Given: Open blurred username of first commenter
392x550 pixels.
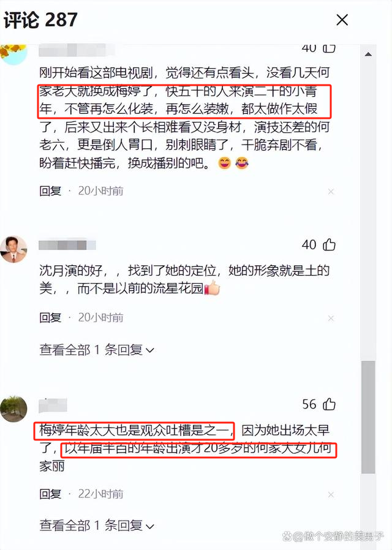Looking at the screenshot, I should point(77,50).
